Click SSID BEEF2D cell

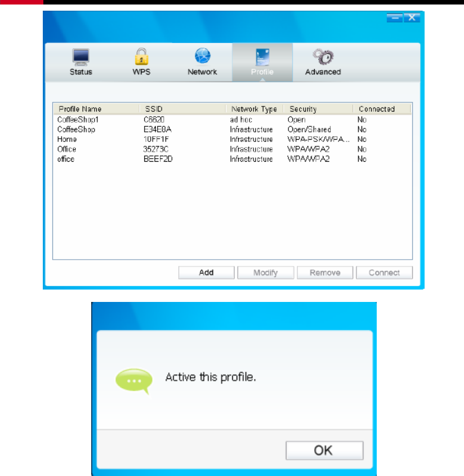pyautogui.click(x=158, y=159)
